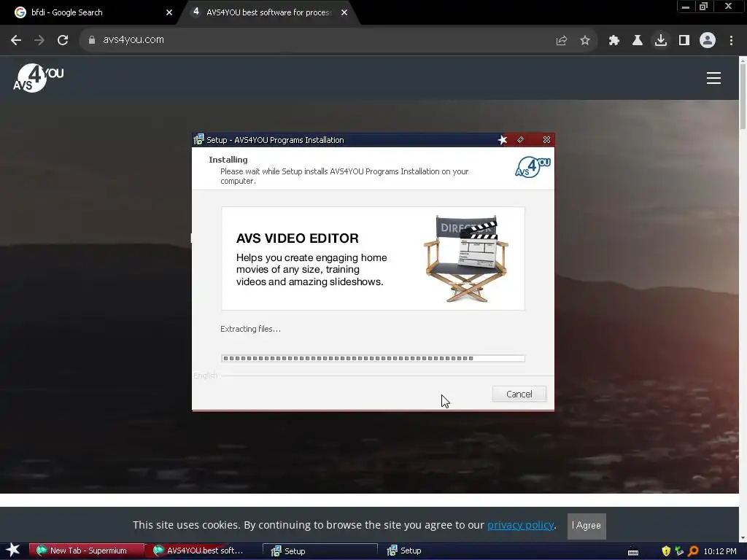This screenshot has height=560, width=747.
Task: Switch to New Tab - Supermium taskbar item
Action: point(86,551)
